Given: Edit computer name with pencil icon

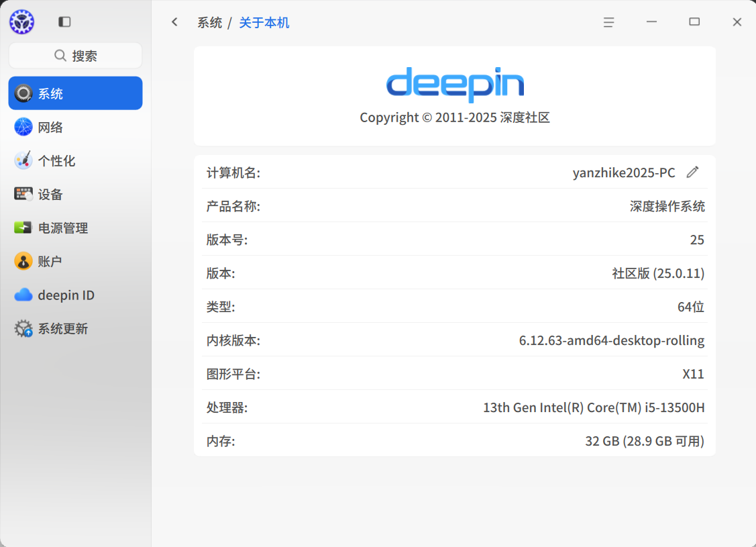Looking at the screenshot, I should point(692,172).
